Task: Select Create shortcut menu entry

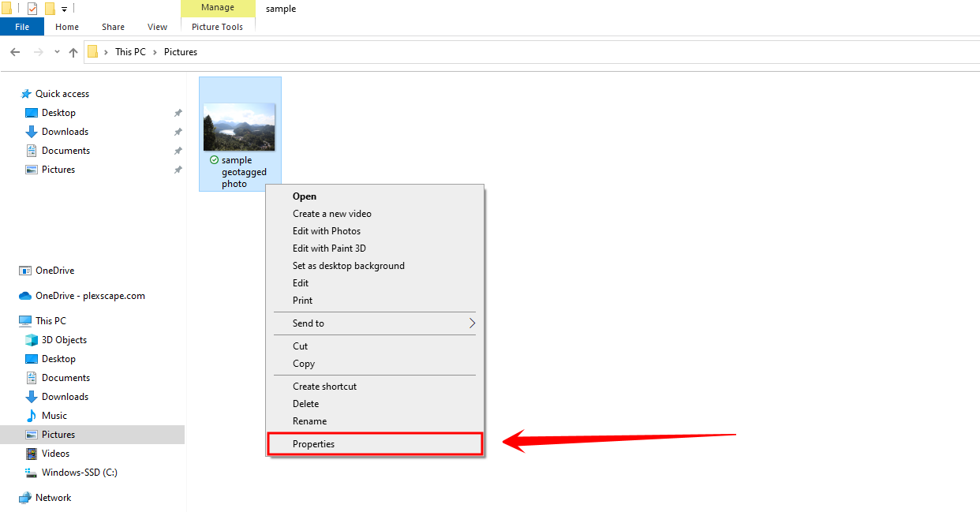Action: click(x=375, y=387)
